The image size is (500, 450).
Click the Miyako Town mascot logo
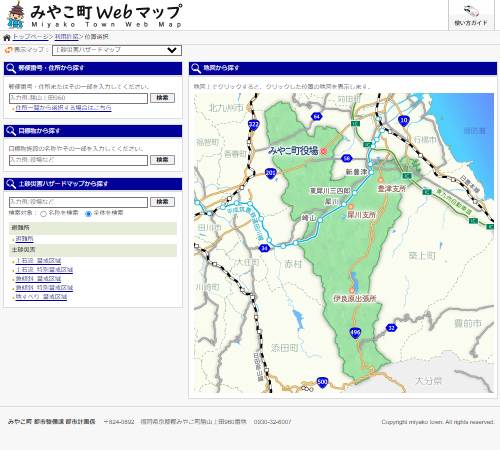click(x=16, y=15)
